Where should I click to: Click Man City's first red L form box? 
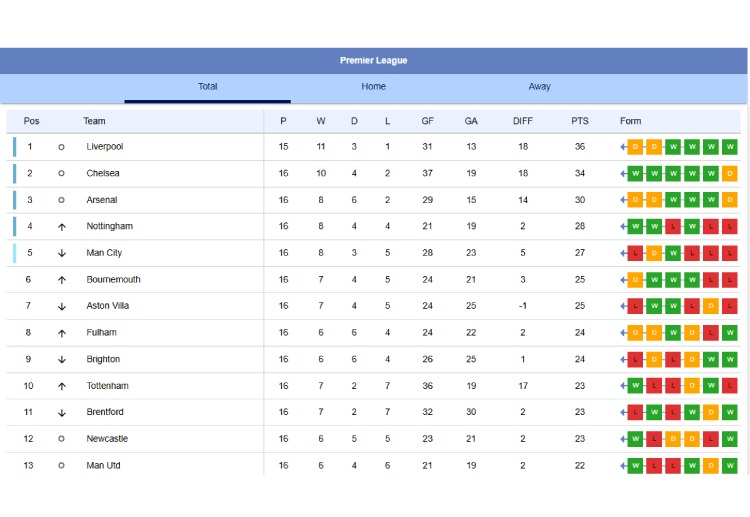(635, 254)
